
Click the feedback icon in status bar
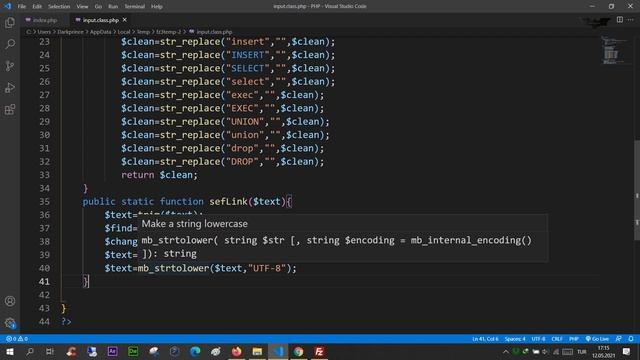click(x=619, y=339)
